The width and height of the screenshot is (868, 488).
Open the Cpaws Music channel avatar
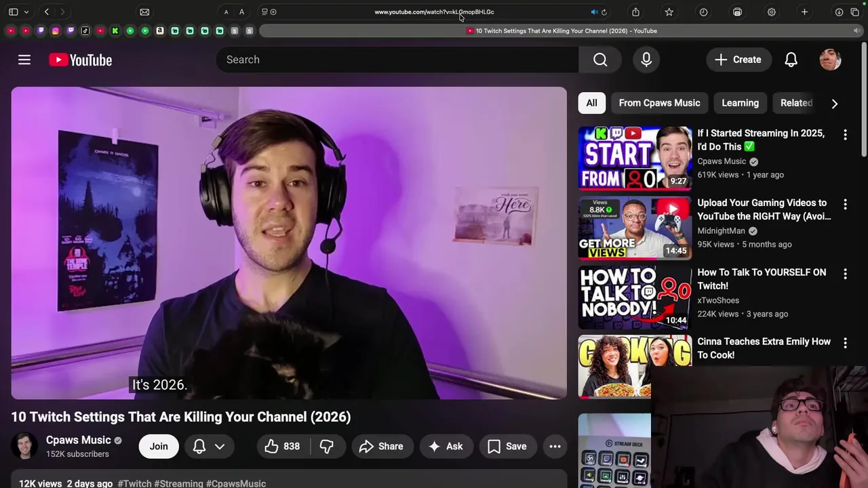pos(24,446)
